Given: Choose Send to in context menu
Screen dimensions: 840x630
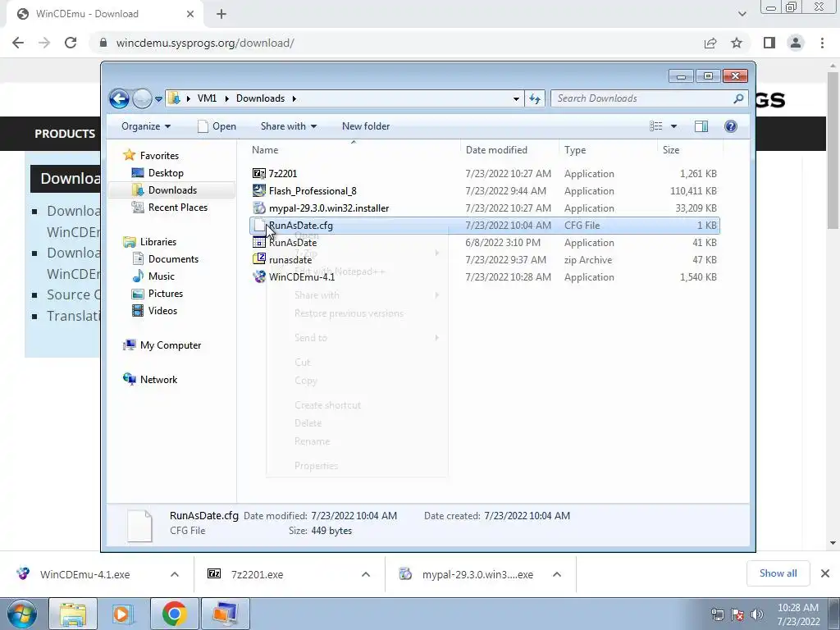Looking at the screenshot, I should 358,338.
